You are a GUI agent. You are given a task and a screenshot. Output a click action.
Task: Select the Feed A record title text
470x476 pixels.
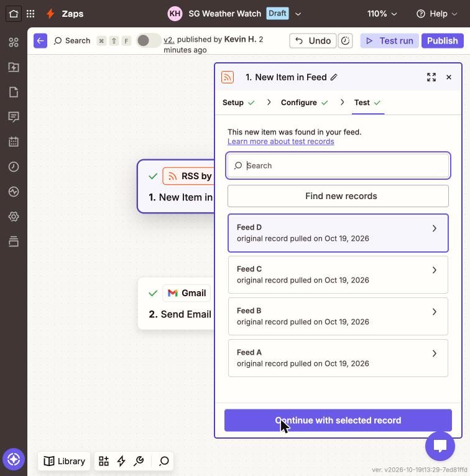coord(249,352)
